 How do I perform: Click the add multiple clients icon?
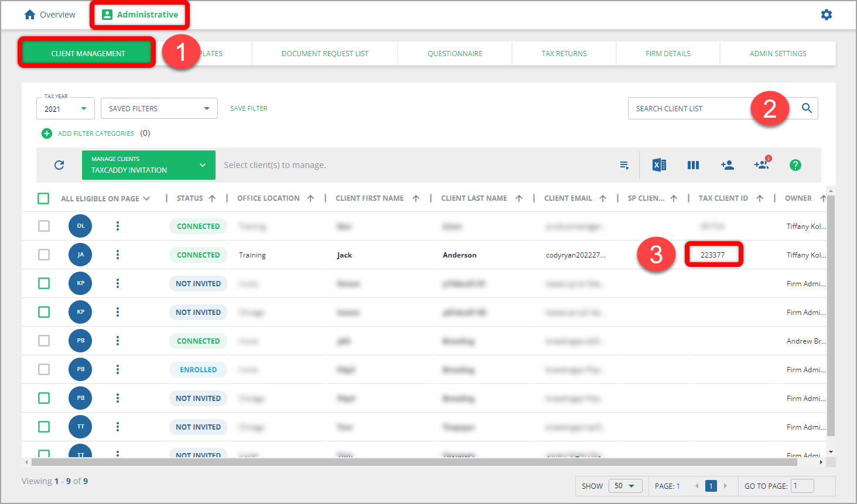point(762,165)
